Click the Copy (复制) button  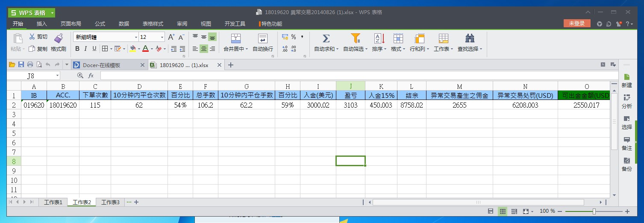pyautogui.click(x=38, y=49)
